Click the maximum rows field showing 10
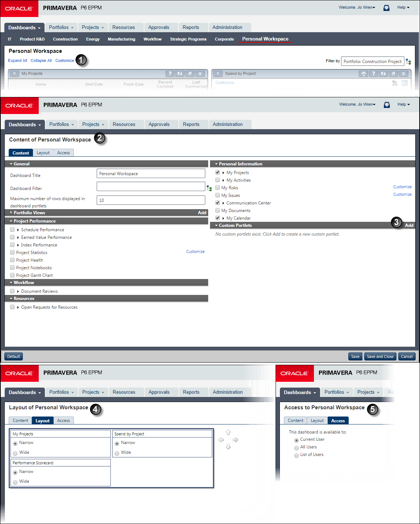 coord(151,200)
